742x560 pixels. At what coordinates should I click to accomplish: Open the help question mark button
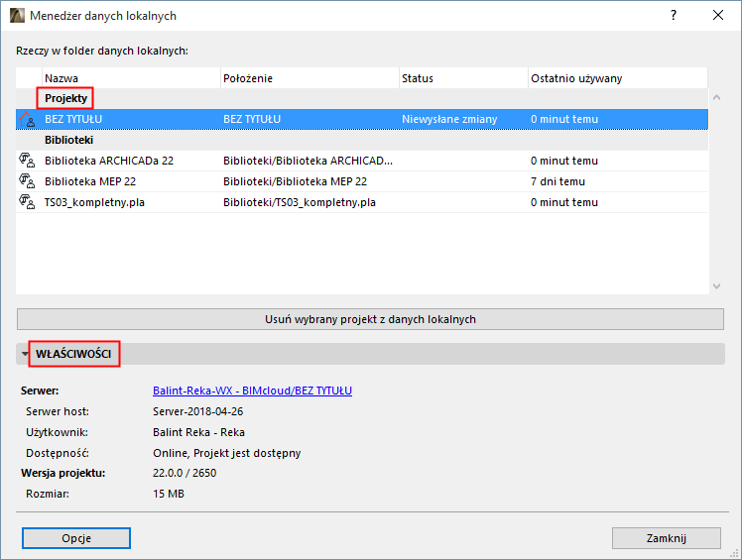pyautogui.click(x=674, y=15)
